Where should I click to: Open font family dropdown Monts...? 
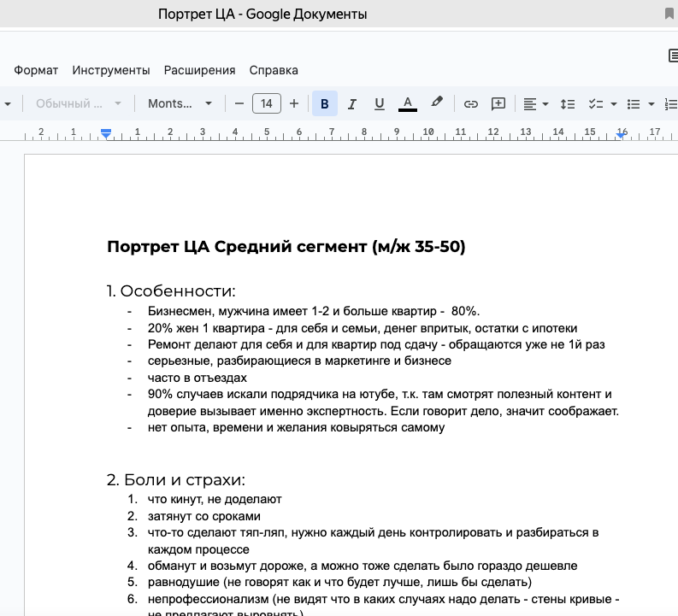(x=180, y=103)
